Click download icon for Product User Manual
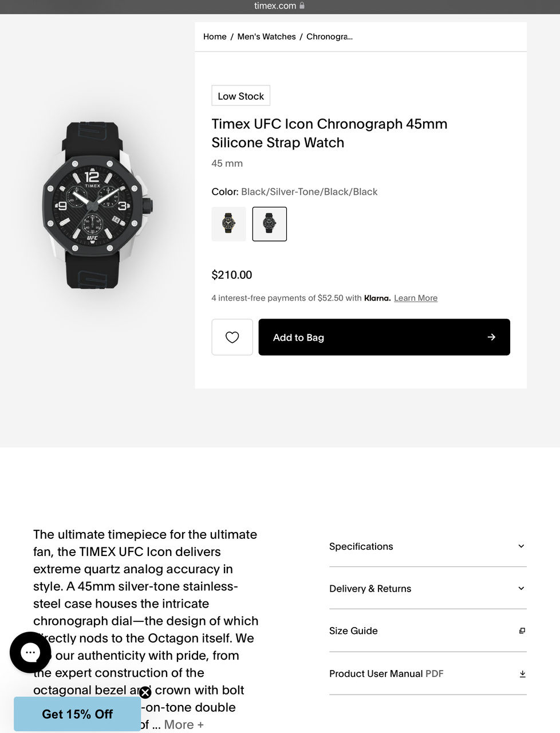The image size is (560, 733). [522, 674]
